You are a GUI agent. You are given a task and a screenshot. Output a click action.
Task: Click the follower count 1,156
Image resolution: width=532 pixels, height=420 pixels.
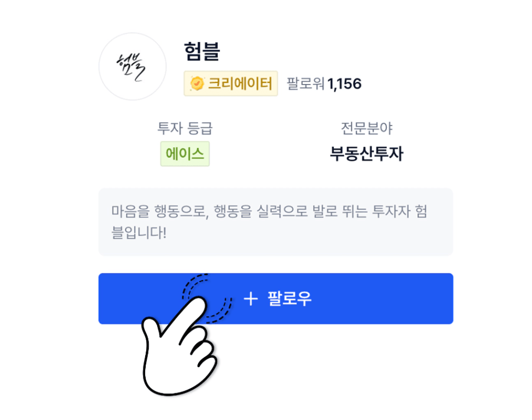click(344, 84)
